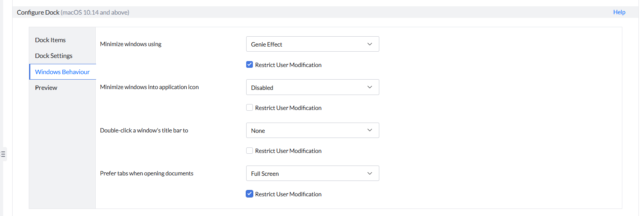Click the Configure Dock header title
Image resolution: width=644 pixels, height=216 pixels.
(38, 13)
